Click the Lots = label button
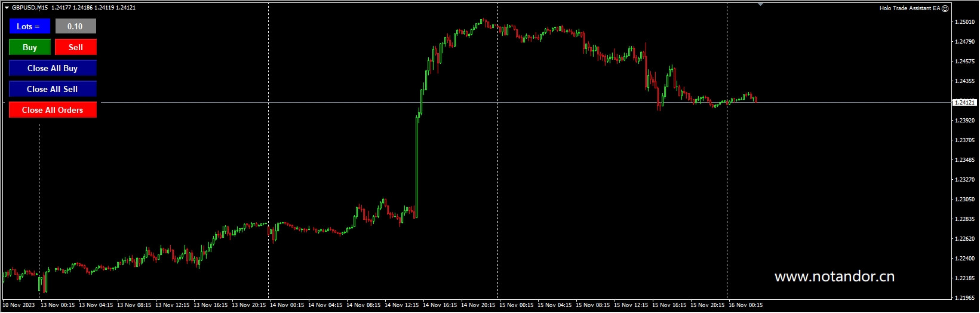Image resolution: width=980 pixels, height=313 pixels. [29, 26]
